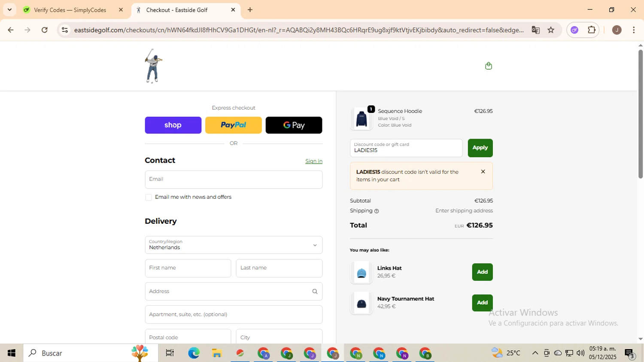
Task: Open Windows notification center
Action: tap(630, 353)
